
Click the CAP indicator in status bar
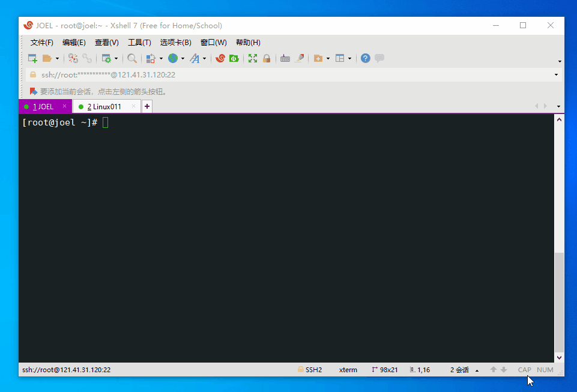click(524, 370)
